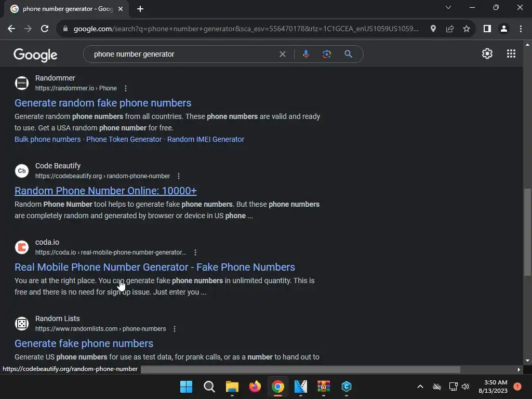Viewport: 532px width, 399px height.
Task: Open Google apps grid
Action: (x=511, y=54)
